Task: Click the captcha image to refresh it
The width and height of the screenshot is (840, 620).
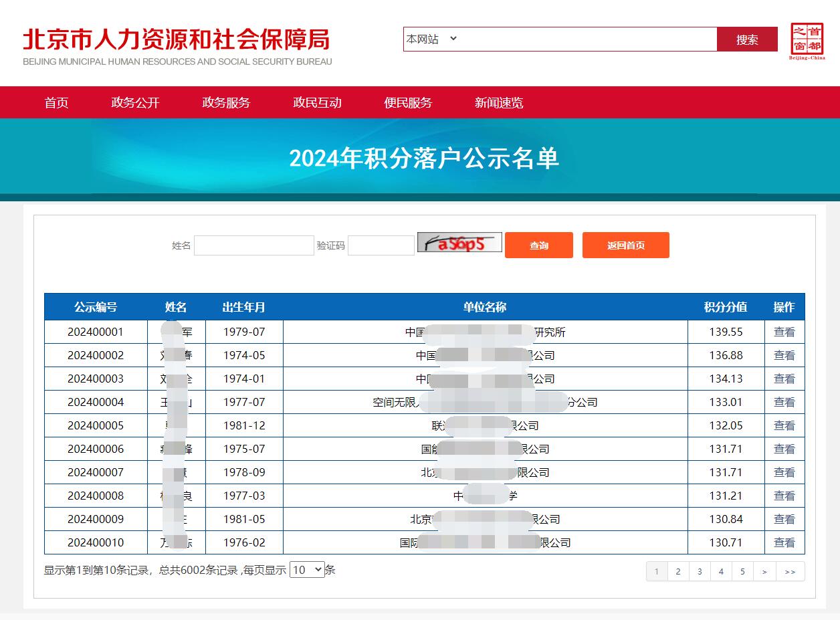Action: tap(459, 243)
